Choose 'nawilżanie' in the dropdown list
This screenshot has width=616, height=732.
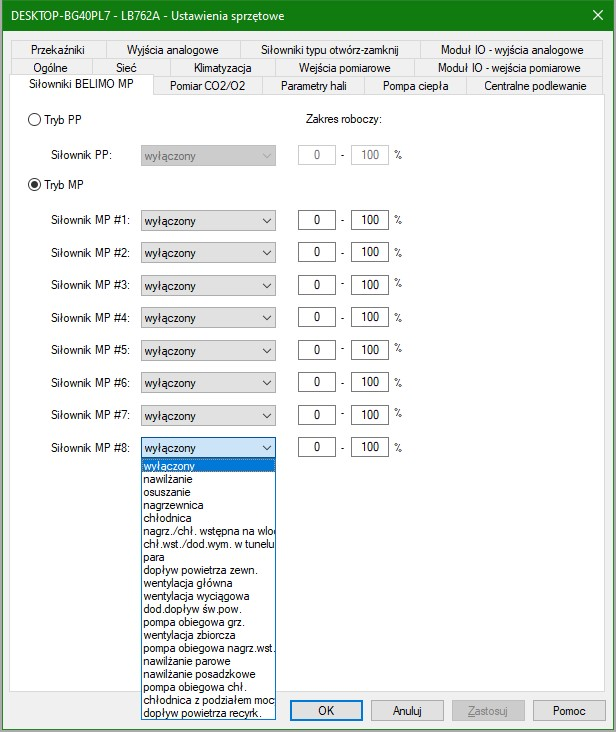pos(208,479)
